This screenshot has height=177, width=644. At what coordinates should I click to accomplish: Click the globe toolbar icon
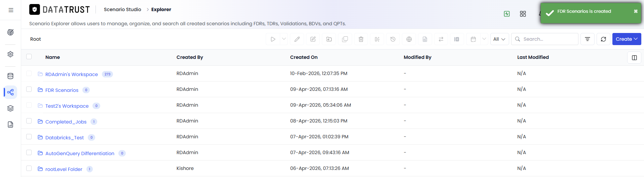tap(409, 39)
